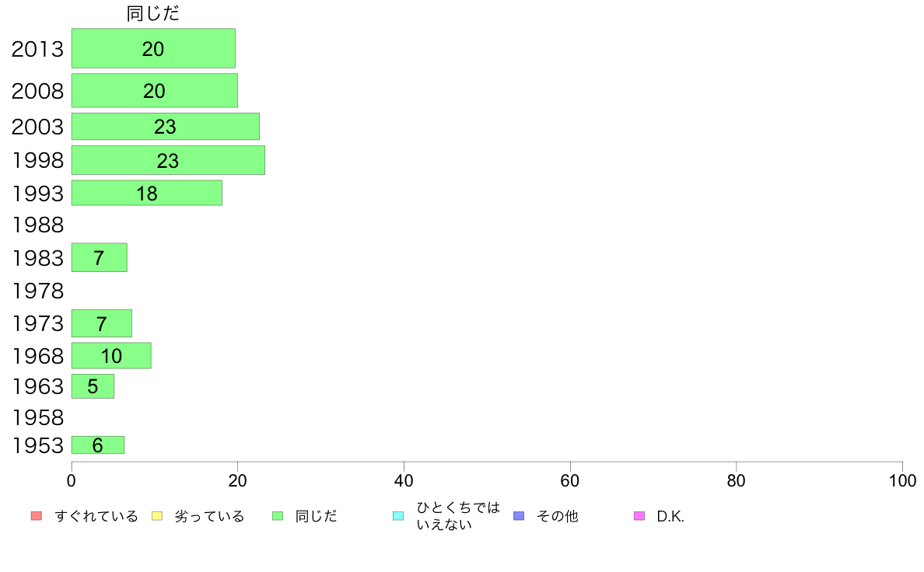This screenshot has height=572, width=924.
Task: Click the 2003 bar showing 23
Action: [x=166, y=126]
